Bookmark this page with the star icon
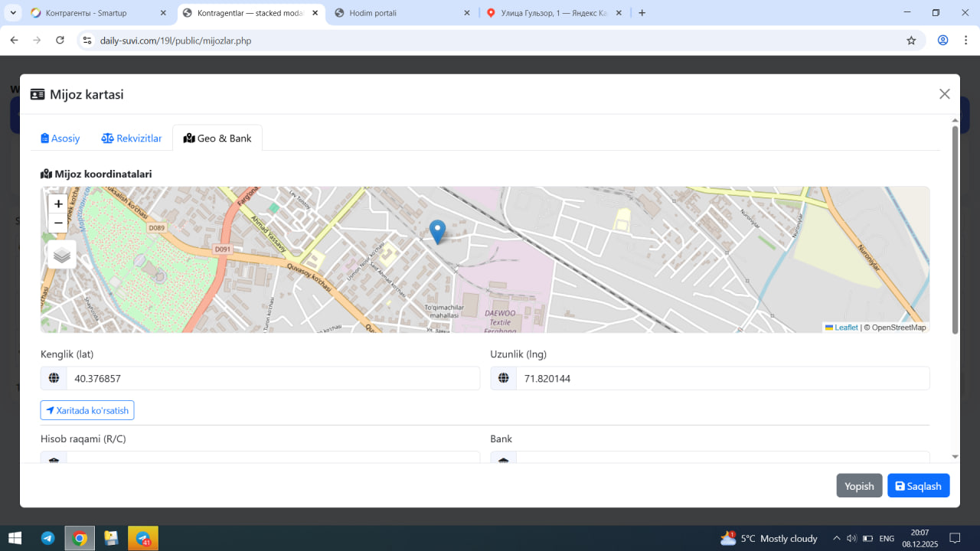 click(911, 41)
